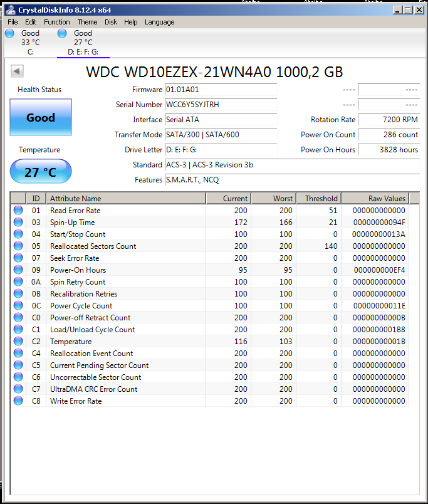Click status orb for Load/Unload Cycle Count
Screen dimensions: 428x504
pos(18,329)
